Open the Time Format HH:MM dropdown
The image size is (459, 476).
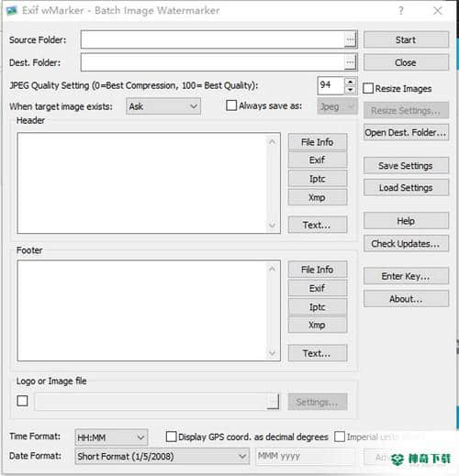pyautogui.click(x=111, y=437)
